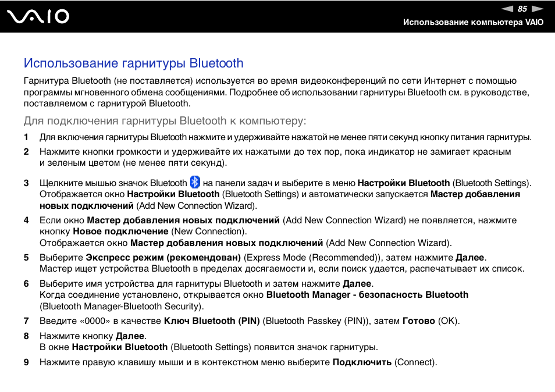Click the bold word "Готово" in step 7

pos(419,321)
